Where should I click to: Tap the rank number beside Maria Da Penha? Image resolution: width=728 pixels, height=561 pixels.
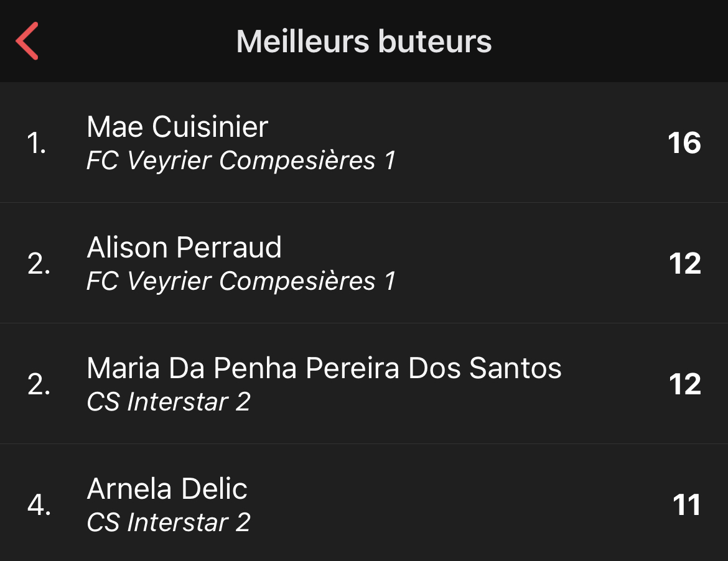(39, 385)
